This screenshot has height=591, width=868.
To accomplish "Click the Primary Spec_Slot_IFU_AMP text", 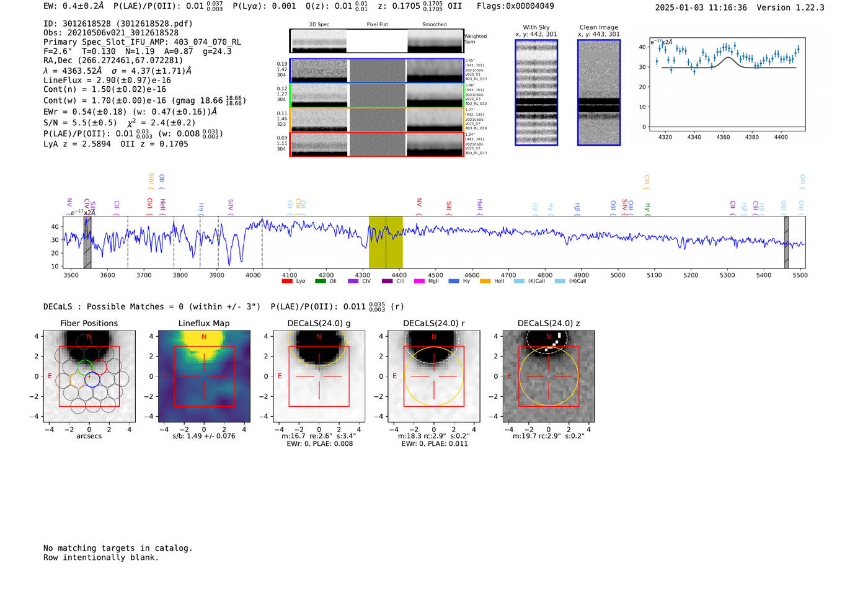I will (x=142, y=42).
